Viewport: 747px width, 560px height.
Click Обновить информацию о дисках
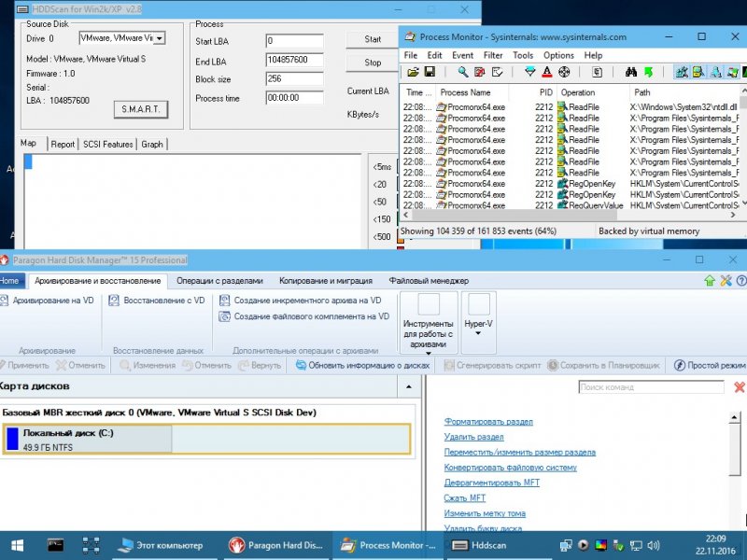[x=363, y=365]
